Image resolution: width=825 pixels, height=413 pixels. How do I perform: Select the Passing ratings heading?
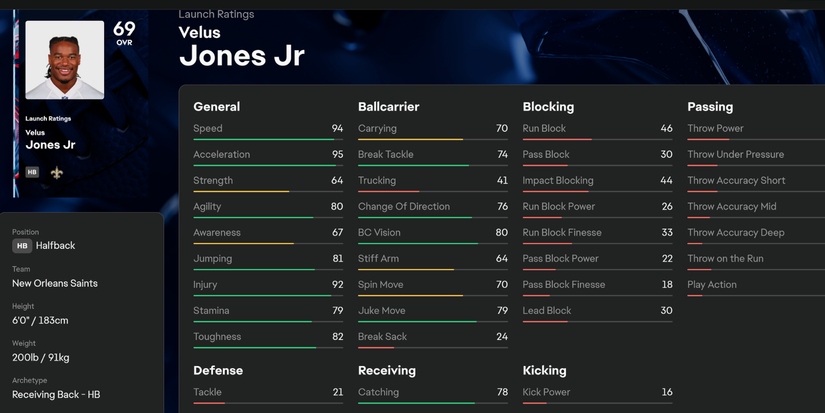coord(710,106)
